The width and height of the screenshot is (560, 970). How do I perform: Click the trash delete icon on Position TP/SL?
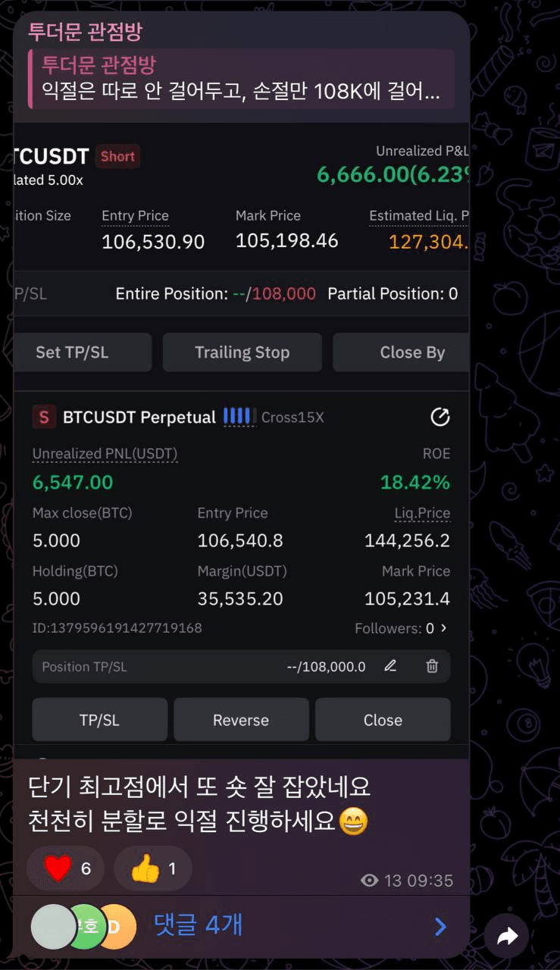tap(432, 666)
